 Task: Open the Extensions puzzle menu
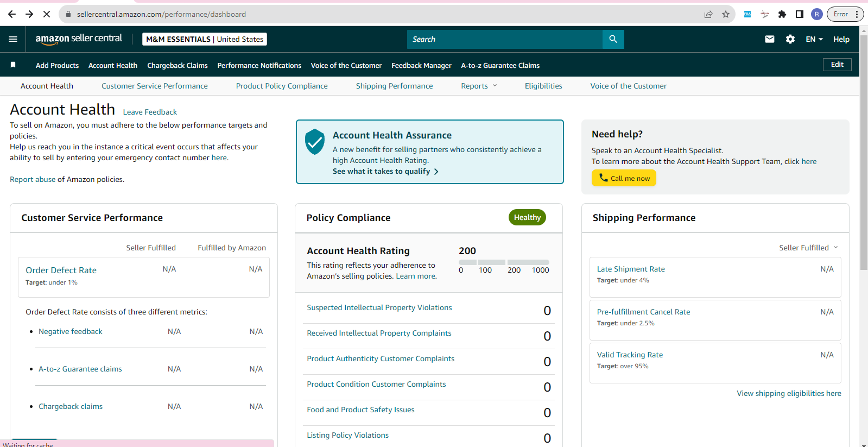[x=782, y=14]
